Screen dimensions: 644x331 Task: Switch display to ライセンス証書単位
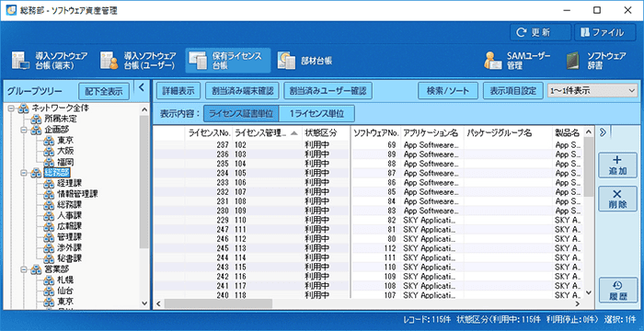241,114
